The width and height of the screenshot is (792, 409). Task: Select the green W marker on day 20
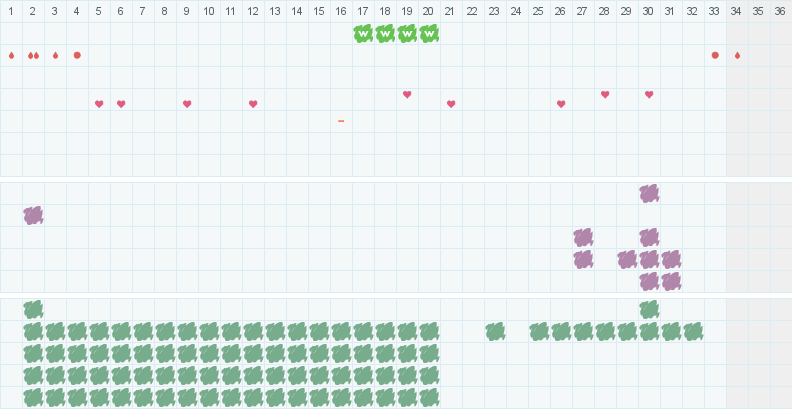click(429, 34)
